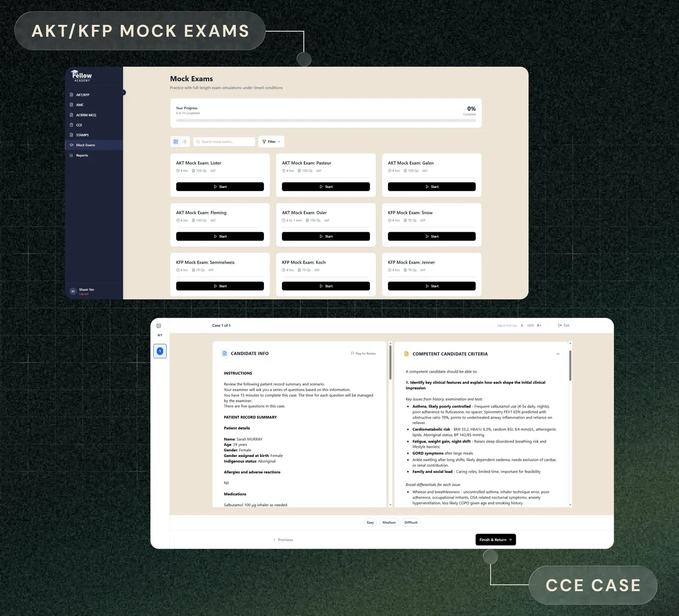Rate the case as Difficult

[x=411, y=522]
